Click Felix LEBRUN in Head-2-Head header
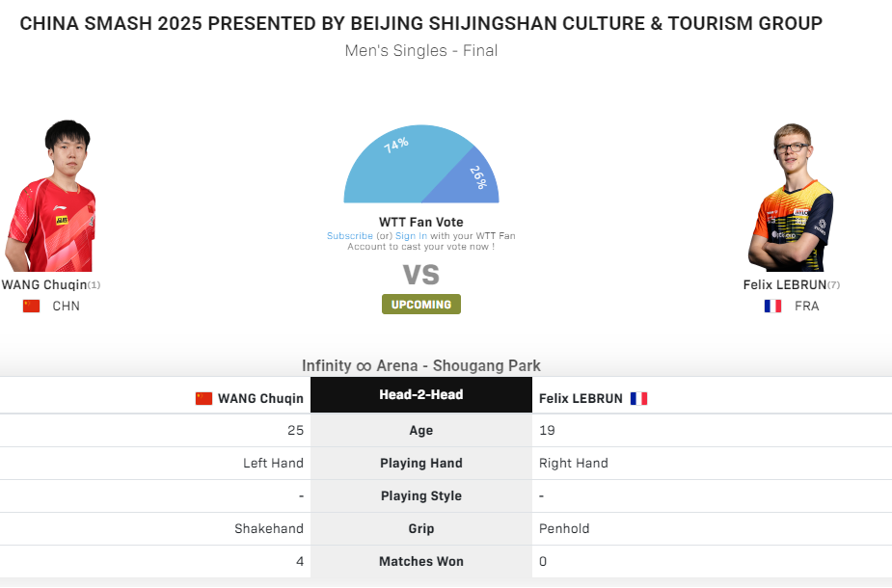 click(x=581, y=398)
